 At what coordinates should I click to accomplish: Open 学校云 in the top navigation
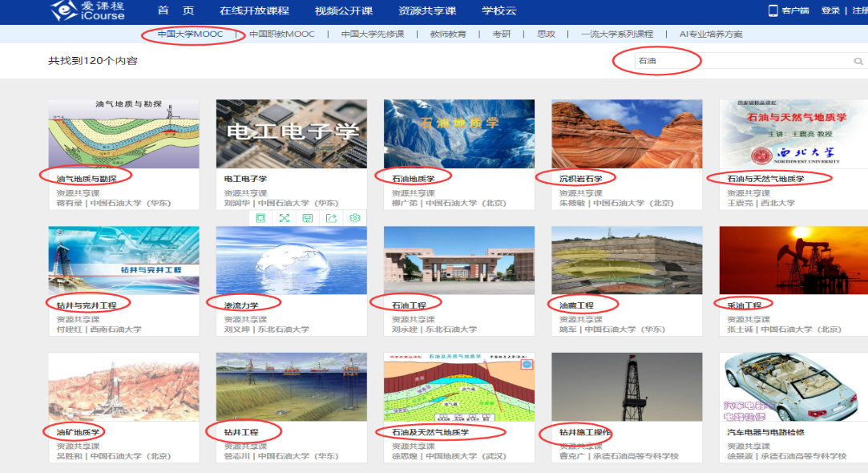499,10
